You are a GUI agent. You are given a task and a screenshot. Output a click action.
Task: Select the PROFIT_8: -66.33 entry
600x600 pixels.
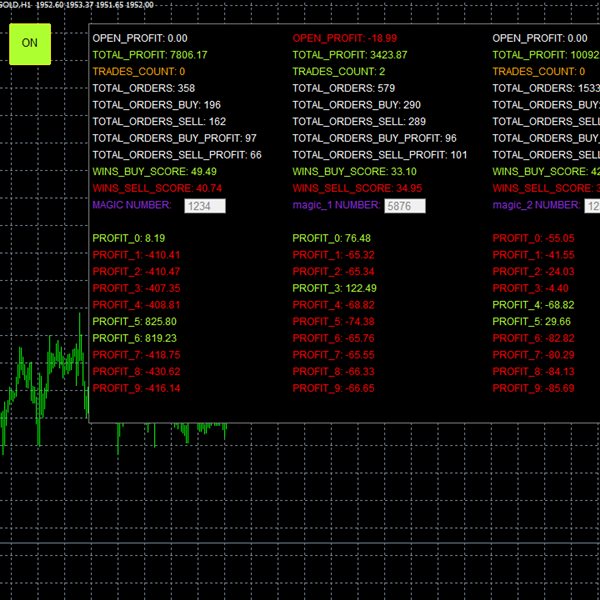tap(333, 371)
